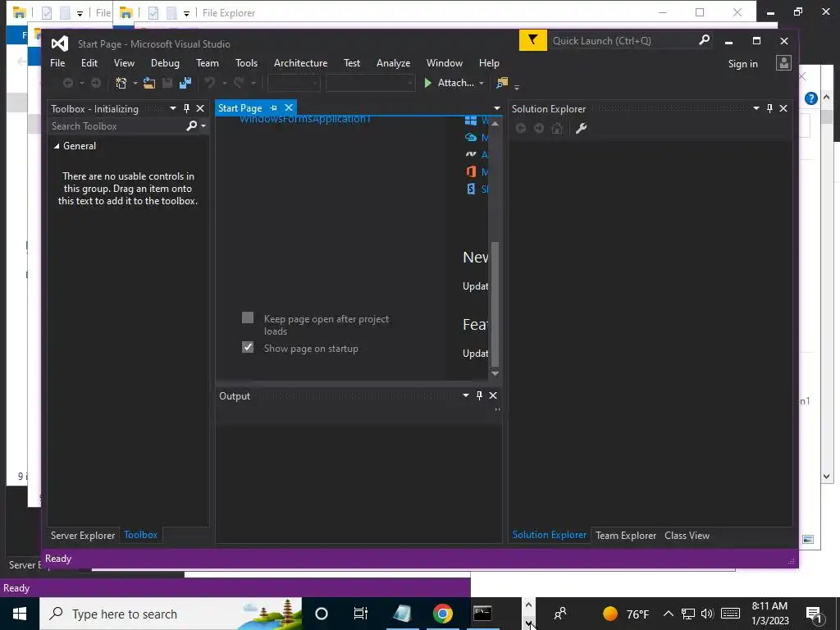
Task: Open the Search Toolbox options dropdown arrow
Action: point(203,126)
